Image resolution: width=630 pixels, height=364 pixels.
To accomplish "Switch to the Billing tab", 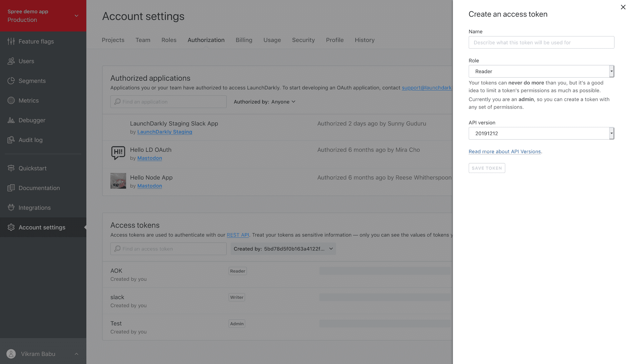I will point(244,40).
